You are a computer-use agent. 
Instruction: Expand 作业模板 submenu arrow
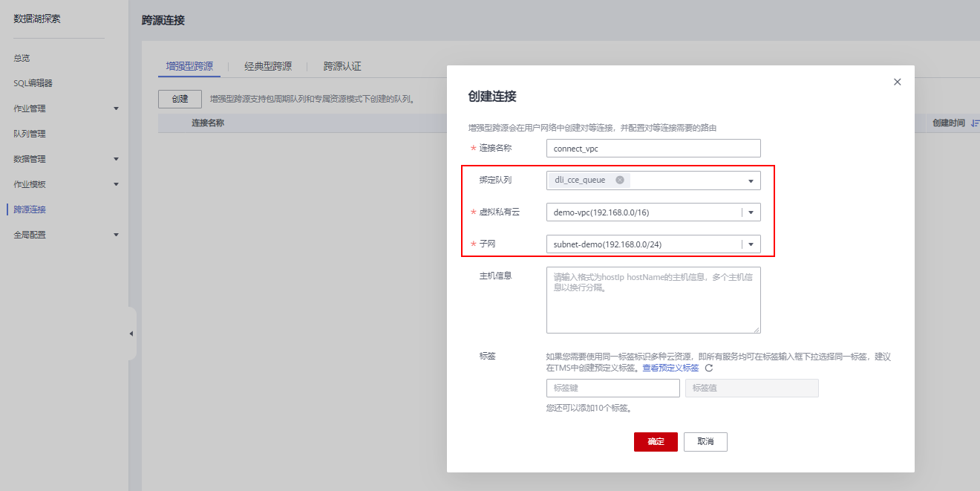[116, 184]
